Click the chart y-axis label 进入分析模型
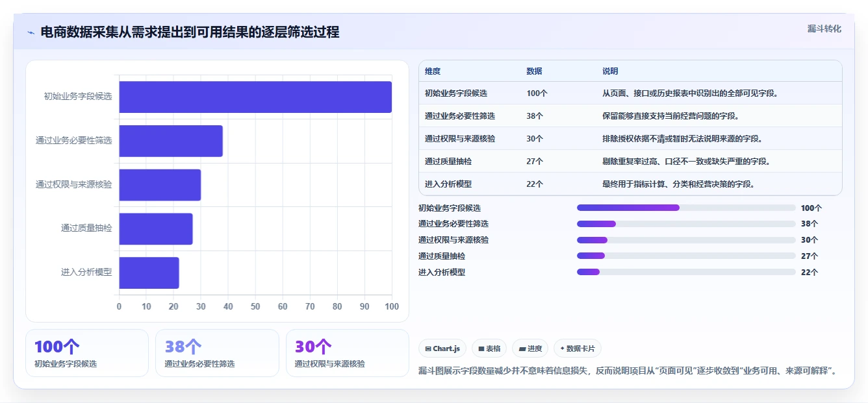The image size is (868, 403). [x=86, y=273]
